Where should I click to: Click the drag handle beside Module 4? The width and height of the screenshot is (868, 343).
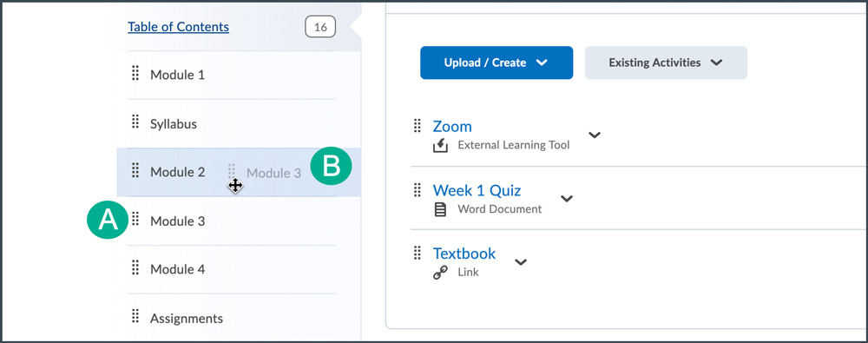point(135,268)
